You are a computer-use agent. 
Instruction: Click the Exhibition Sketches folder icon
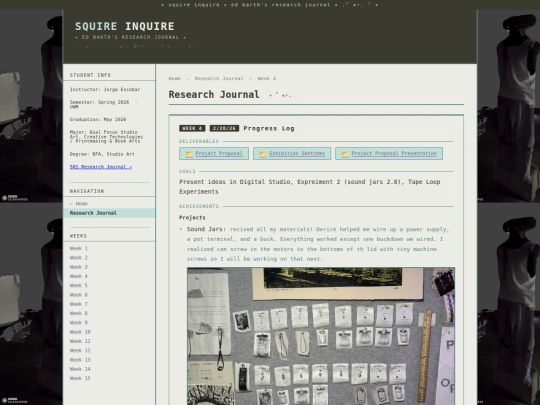click(x=262, y=154)
